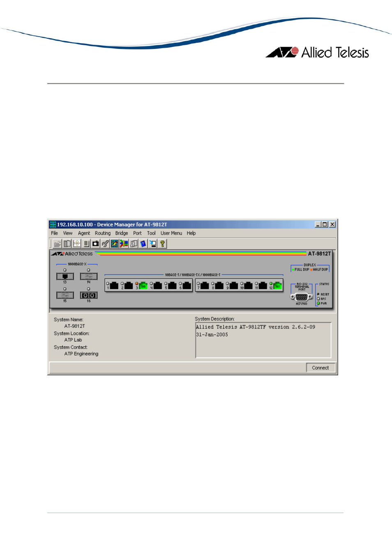This screenshot has height=555, width=392.
Task: Select Ethernet port 11
Action: (263, 285)
